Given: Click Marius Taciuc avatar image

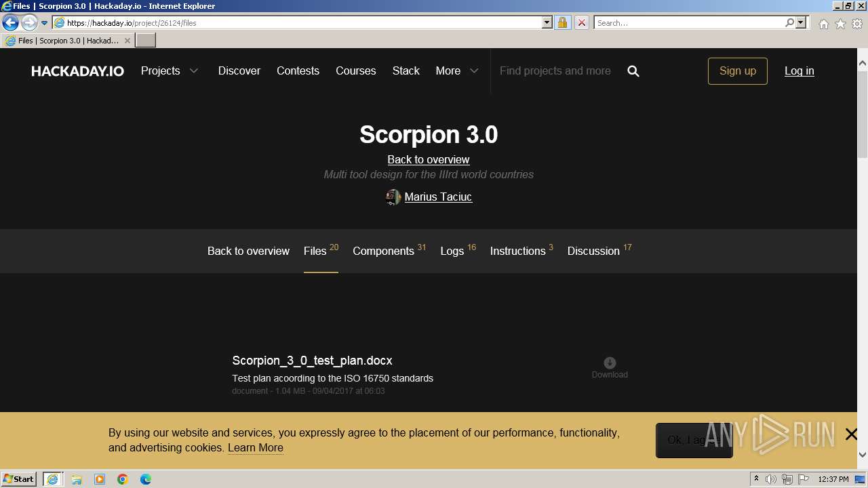Looking at the screenshot, I should 393,197.
